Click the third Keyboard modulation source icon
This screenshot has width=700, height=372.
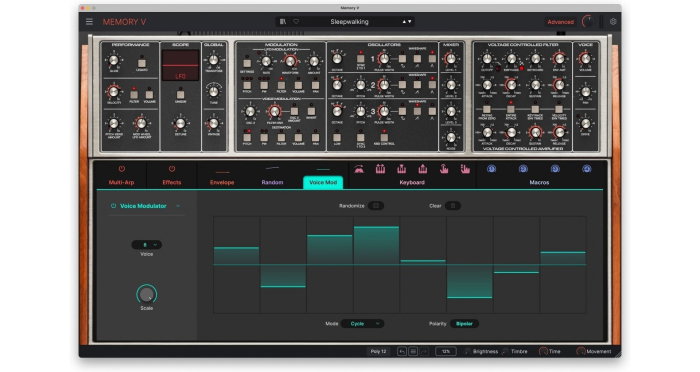click(x=401, y=169)
